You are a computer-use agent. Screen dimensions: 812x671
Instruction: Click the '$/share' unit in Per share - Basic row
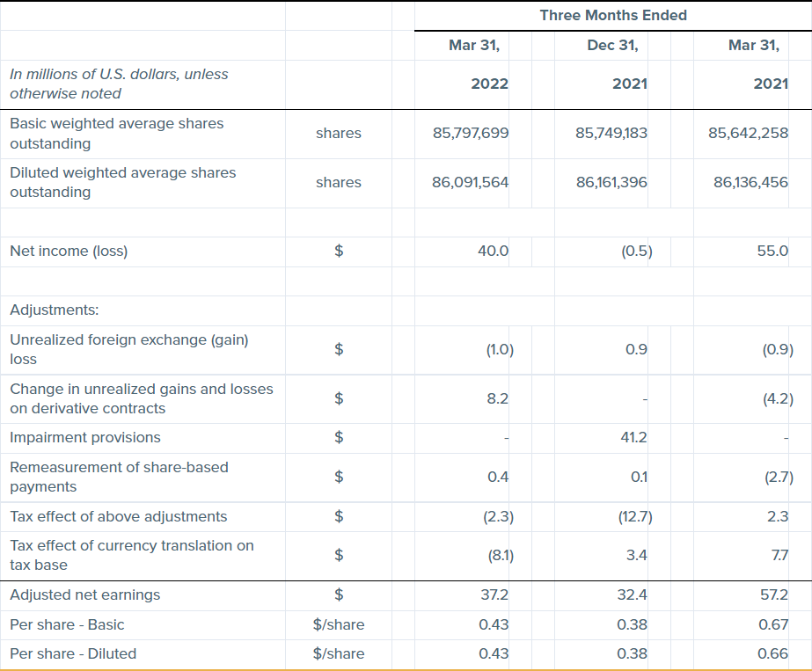point(339,624)
